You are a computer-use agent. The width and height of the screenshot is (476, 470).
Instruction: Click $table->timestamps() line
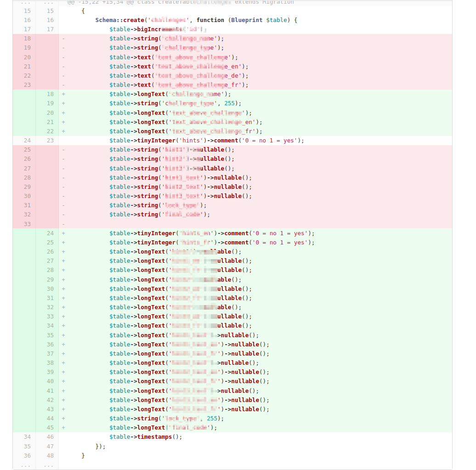click(x=146, y=437)
